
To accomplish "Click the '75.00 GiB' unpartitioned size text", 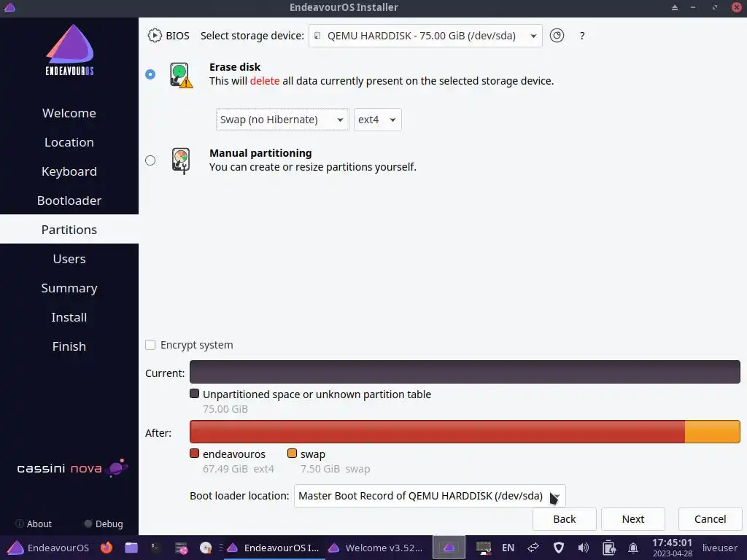I will 225,409.
